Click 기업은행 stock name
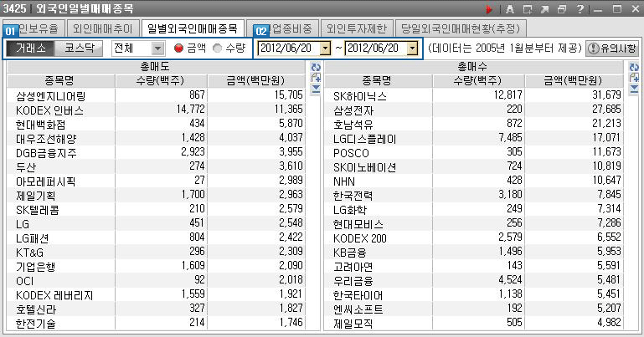The width and height of the screenshot is (644, 337). (36, 267)
